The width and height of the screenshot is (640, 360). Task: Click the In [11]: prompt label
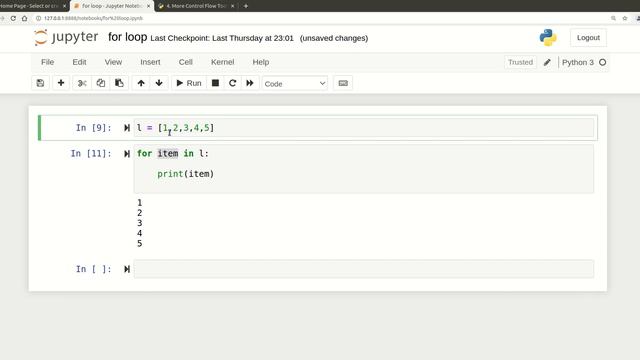[91, 153]
